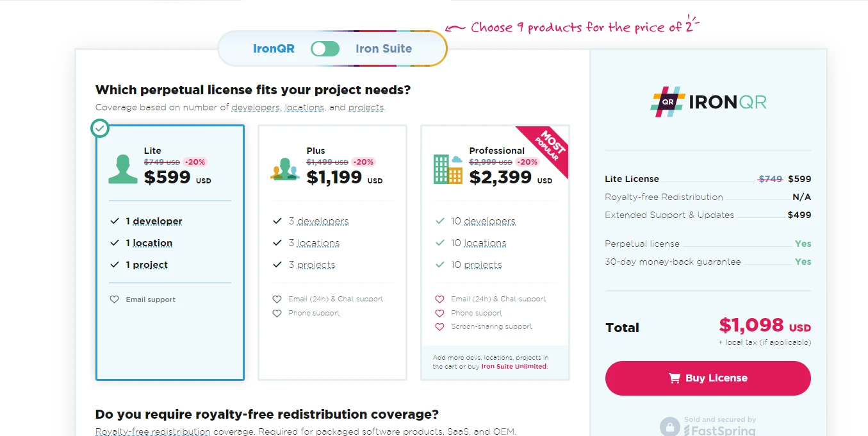Image resolution: width=868 pixels, height=436 pixels.
Task: Click the green checkmark on Lite card
Action: point(99,128)
